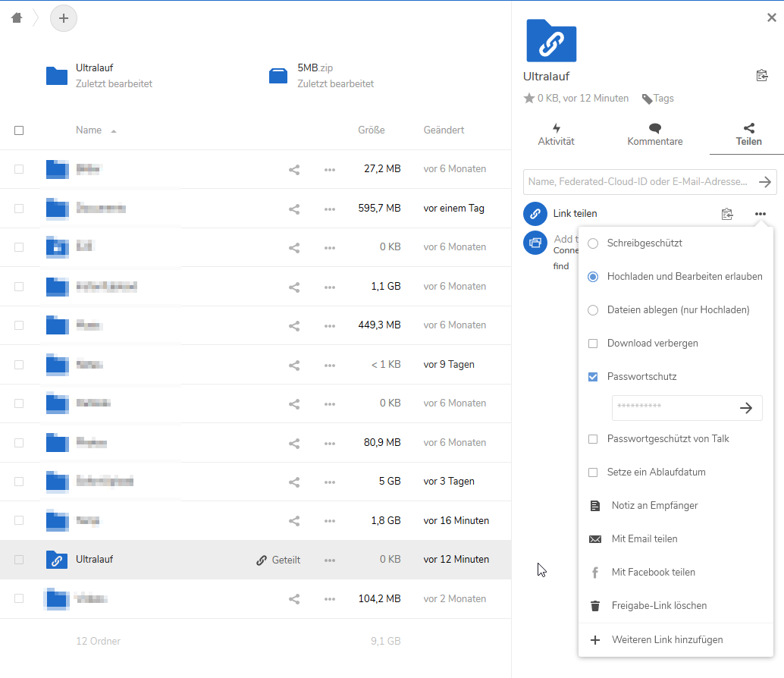
Task: Open actions menu for 1,1 GB folder
Action: [330, 287]
